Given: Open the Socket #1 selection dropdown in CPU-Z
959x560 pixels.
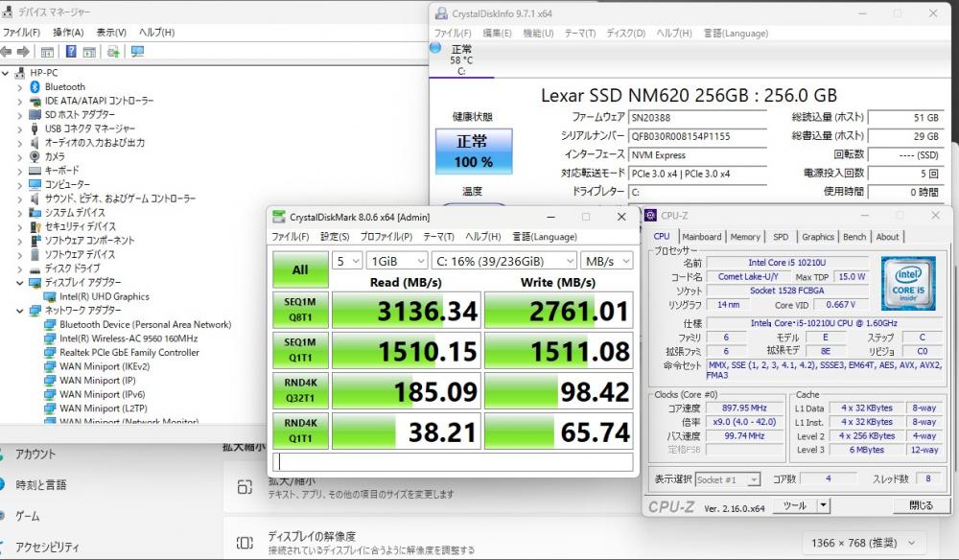Looking at the screenshot, I should 728,479.
